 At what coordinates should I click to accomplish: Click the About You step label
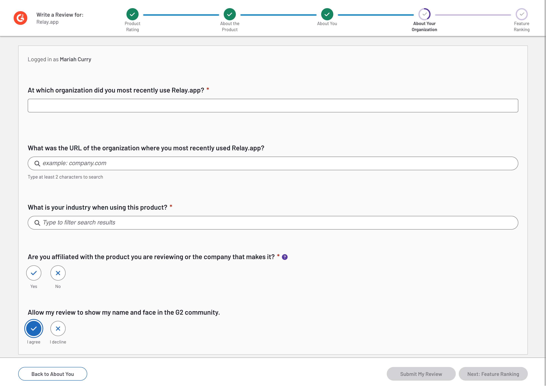point(327,24)
